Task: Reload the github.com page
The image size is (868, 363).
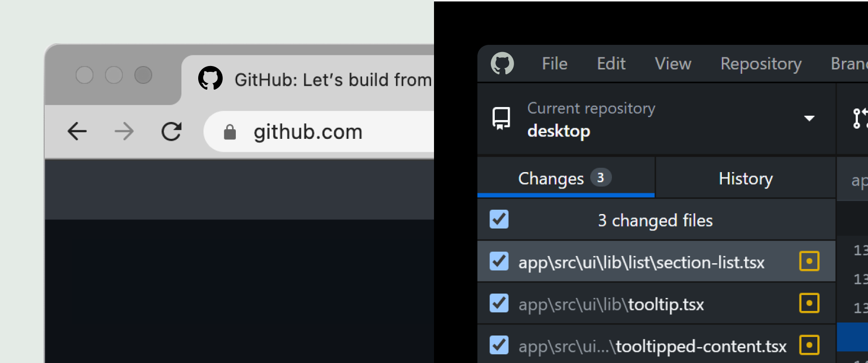Action: 171,131
